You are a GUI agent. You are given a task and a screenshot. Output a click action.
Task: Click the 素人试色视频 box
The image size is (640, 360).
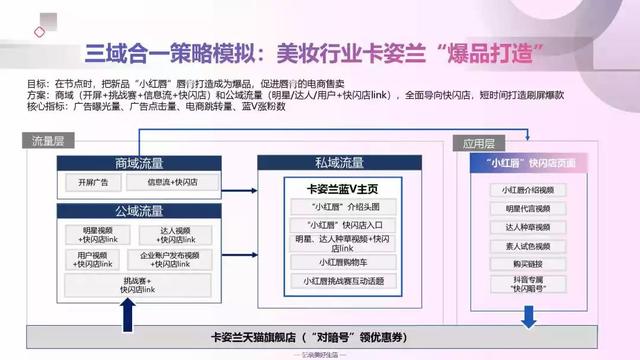528,246
